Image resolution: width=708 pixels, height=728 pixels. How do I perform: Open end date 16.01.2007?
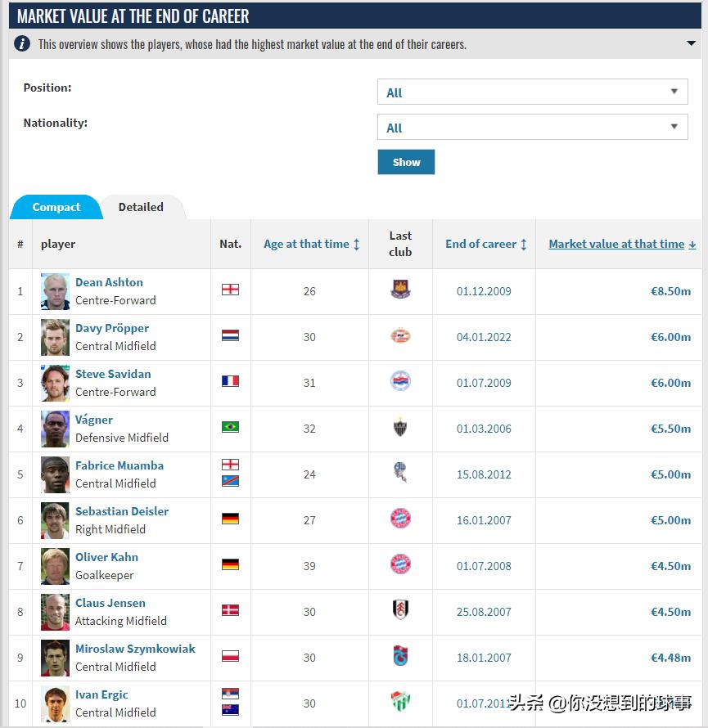coord(484,520)
